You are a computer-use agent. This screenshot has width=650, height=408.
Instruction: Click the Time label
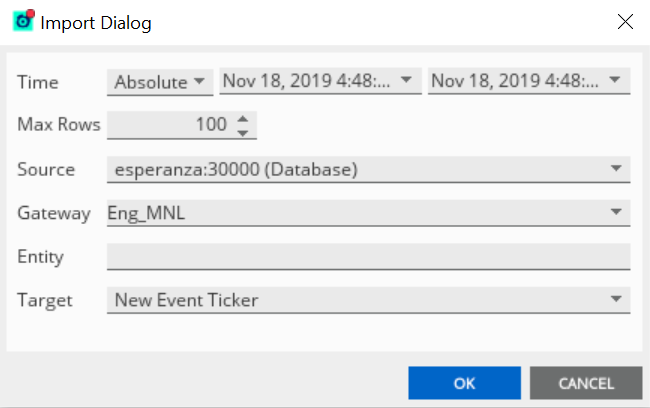point(38,83)
